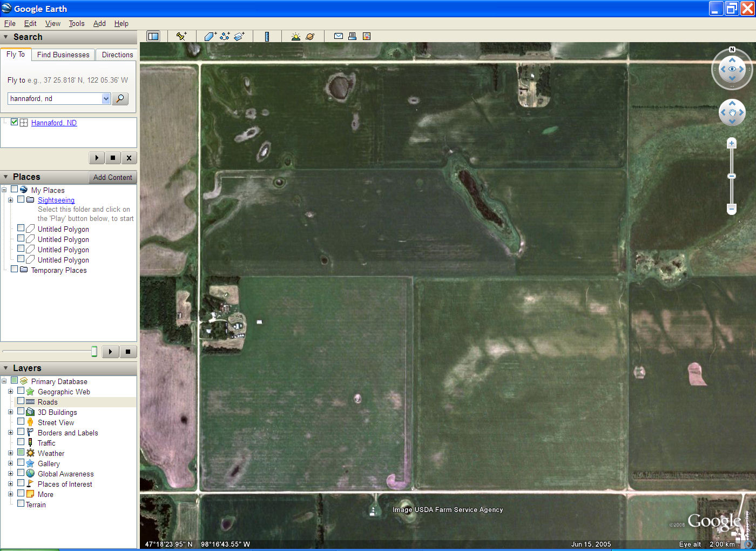Open the Help menu
756x551 pixels.
(x=122, y=23)
